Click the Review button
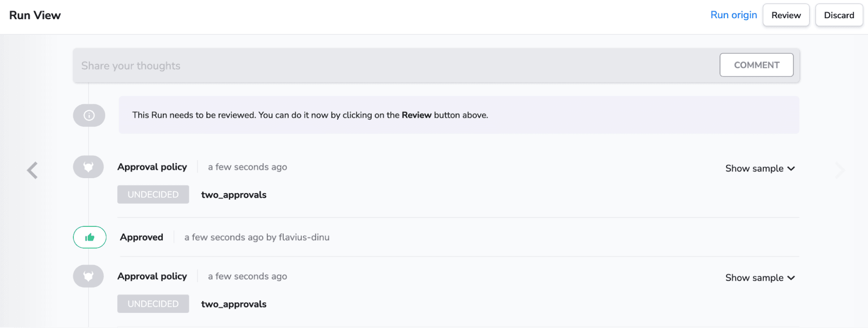Viewport: 868px width, 328px height. click(786, 15)
